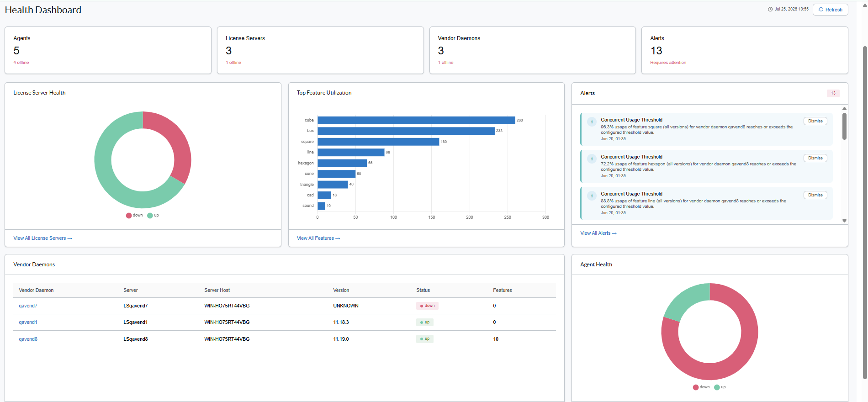
Task: Click info icon on hexagon usage alert
Action: (592, 159)
